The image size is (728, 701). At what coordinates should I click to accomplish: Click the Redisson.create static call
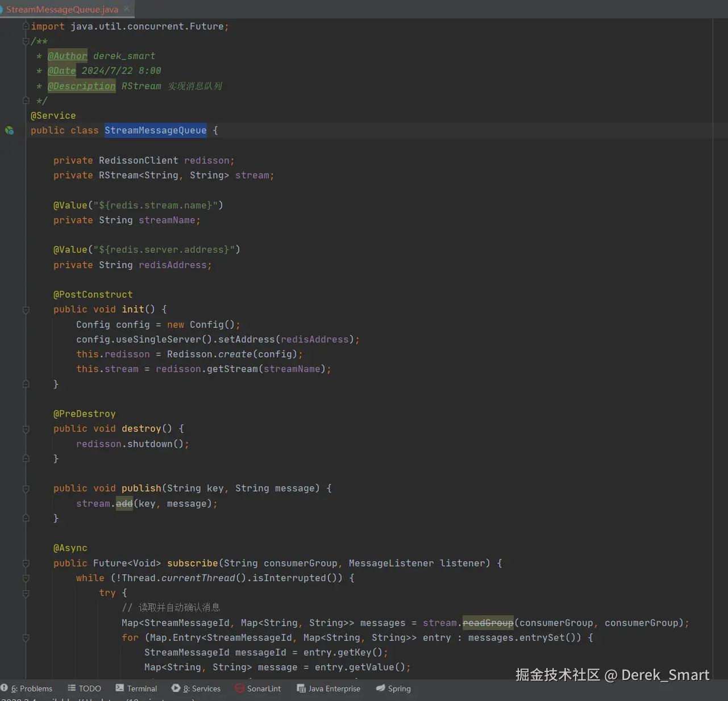(209, 354)
